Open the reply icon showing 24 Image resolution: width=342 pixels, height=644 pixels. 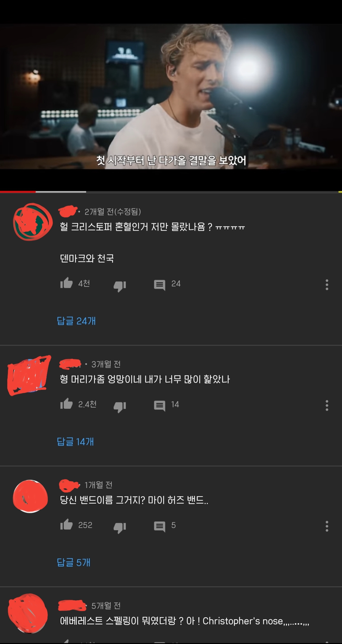pyautogui.click(x=160, y=285)
